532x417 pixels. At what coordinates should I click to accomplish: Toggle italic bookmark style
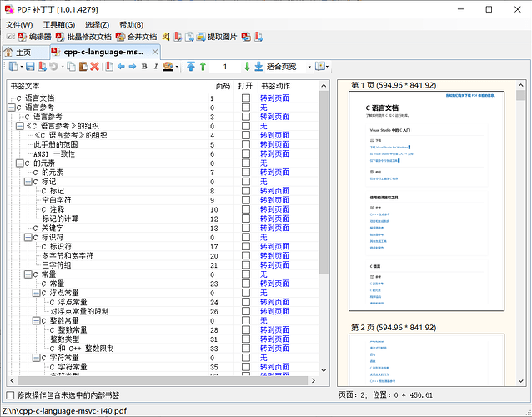coord(156,67)
